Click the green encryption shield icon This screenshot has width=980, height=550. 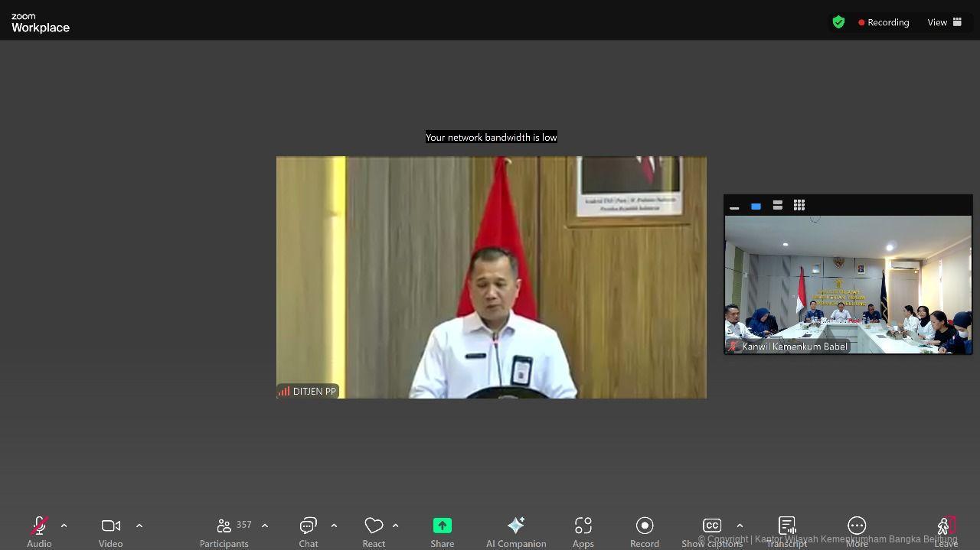tap(838, 22)
